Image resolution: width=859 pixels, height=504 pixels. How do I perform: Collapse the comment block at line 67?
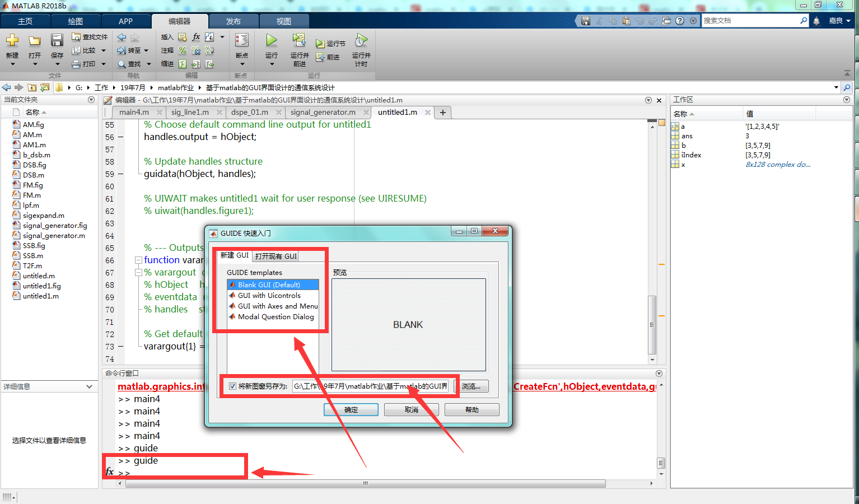click(x=138, y=272)
